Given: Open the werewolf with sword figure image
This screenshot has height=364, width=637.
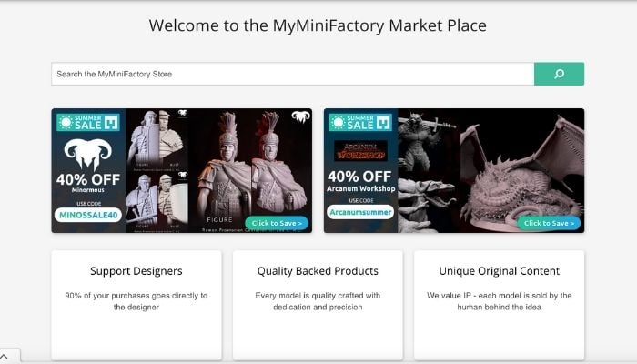Looking at the screenshot, I should pos(429,141).
